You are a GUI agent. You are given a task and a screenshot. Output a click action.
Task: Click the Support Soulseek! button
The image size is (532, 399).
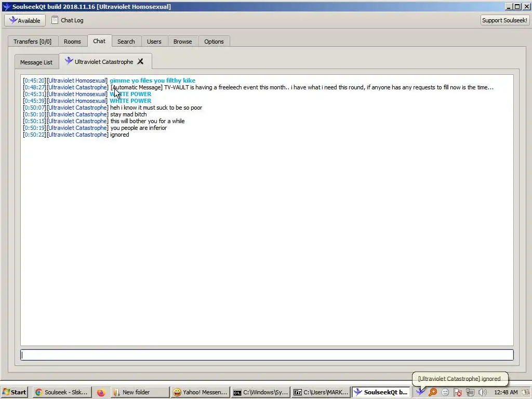click(x=504, y=20)
